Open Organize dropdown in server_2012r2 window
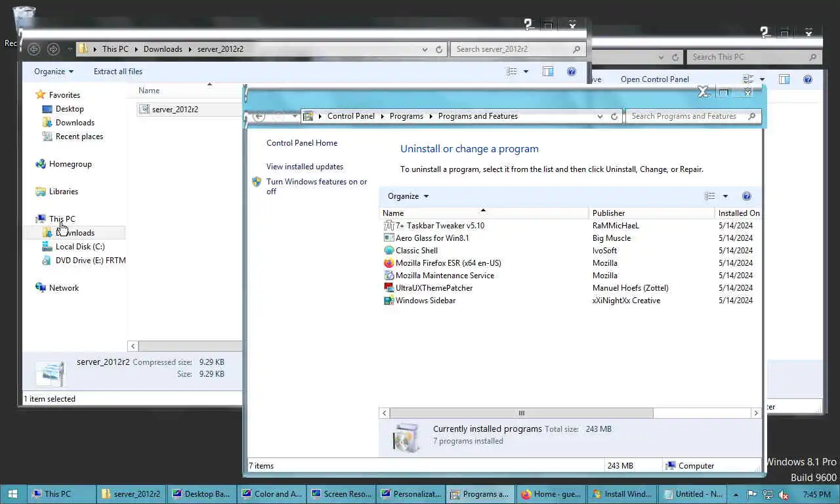 click(x=54, y=72)
